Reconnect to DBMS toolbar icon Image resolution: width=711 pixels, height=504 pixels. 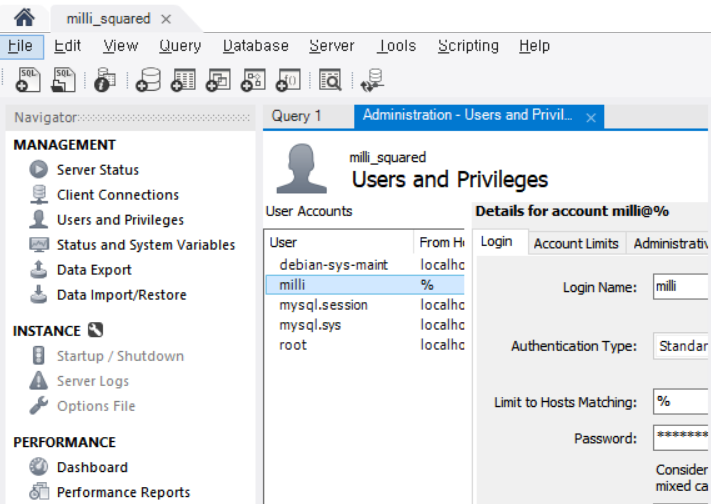pos(372,80)
